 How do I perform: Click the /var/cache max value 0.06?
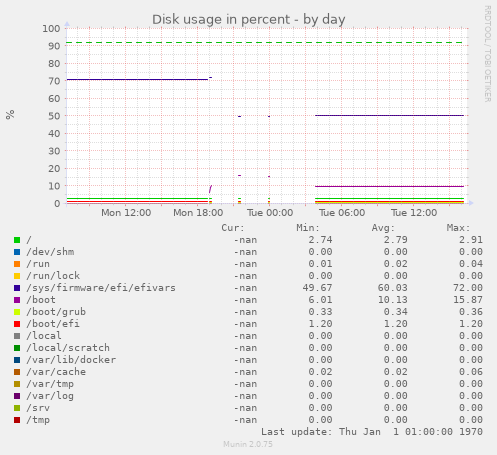(471, 372)
